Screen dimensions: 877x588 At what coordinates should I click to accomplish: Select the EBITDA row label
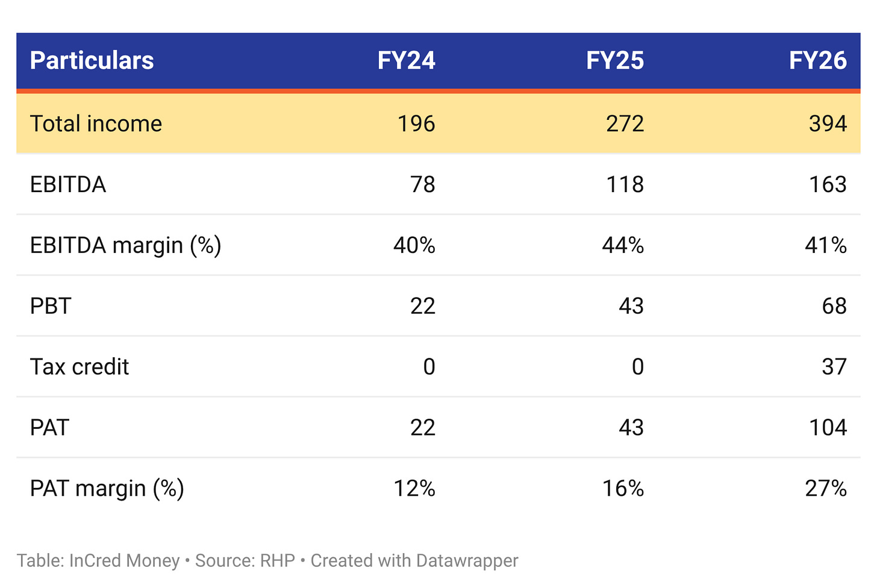coord(68,184)
